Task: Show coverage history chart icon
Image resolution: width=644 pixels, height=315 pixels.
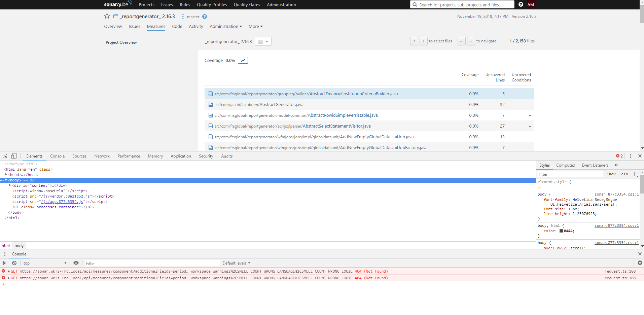Action: [243, 60]
